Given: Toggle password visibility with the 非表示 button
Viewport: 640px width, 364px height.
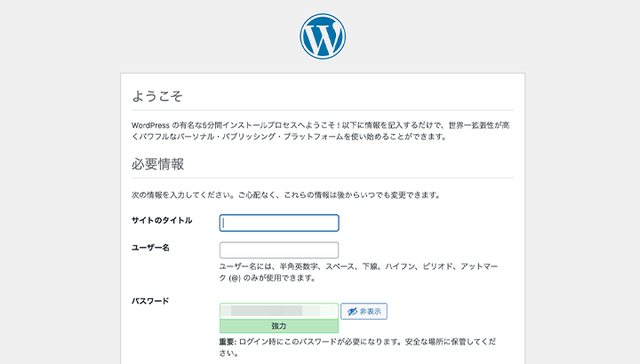Looking at the screenshot, I should pos(364,312).
